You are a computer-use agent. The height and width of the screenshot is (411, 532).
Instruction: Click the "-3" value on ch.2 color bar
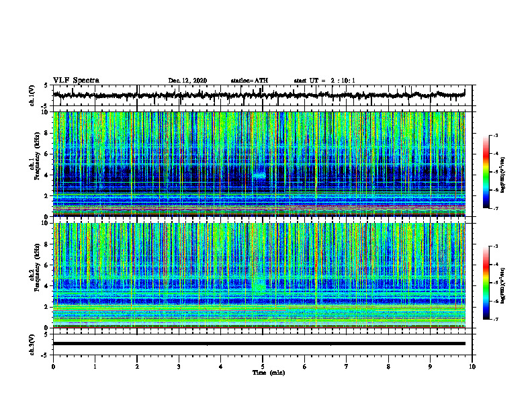point(495,246)
